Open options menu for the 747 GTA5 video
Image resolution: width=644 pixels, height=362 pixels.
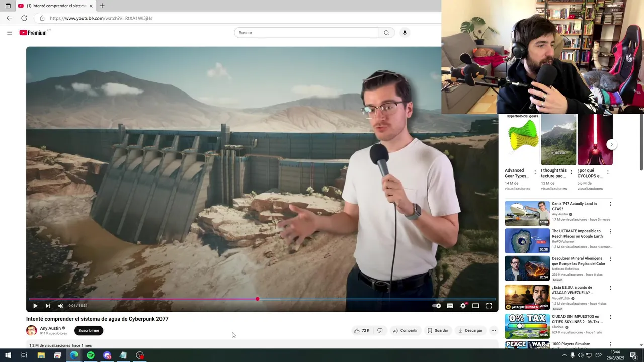click(x=611, y=204)
